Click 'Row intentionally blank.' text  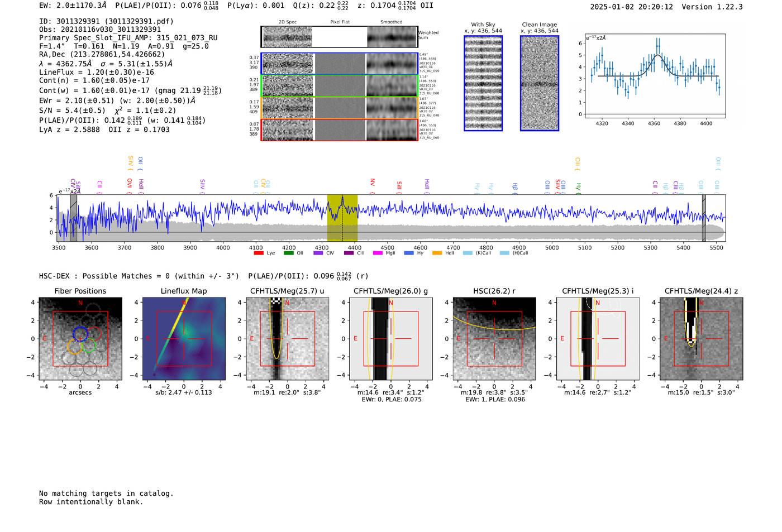click(x=91, y=502)
